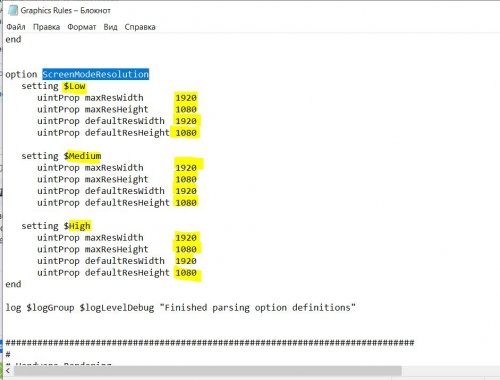Click the highlighted $High setting name
500x380 pixels.
tap(77, 226)
